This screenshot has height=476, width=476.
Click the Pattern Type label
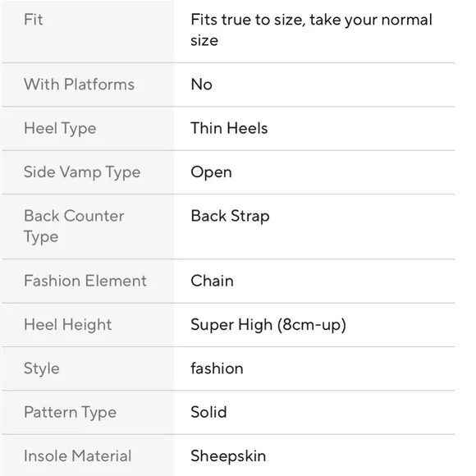point(70,413)
